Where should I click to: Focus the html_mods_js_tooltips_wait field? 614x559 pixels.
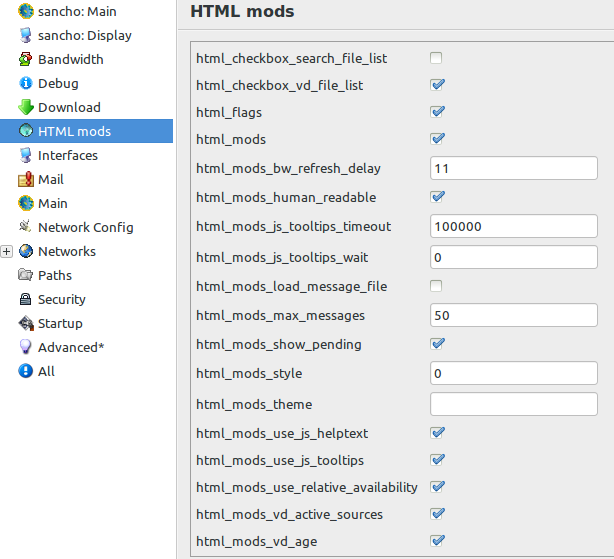point(514,257)
